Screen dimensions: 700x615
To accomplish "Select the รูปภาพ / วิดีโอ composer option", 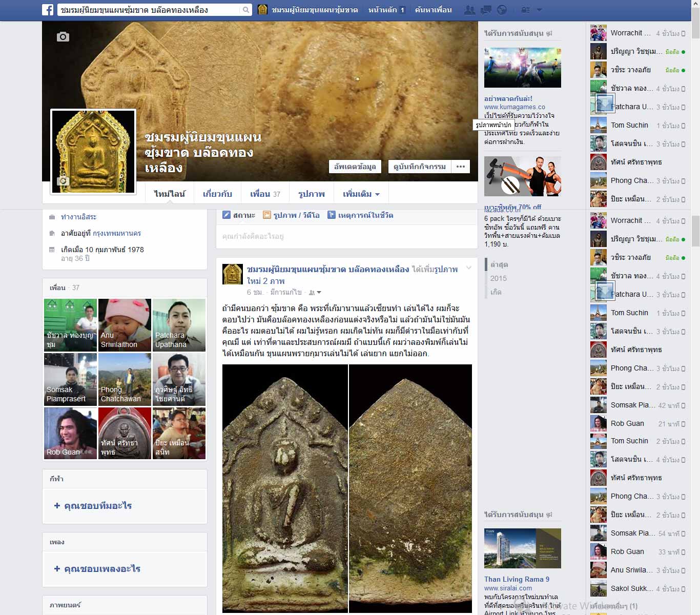I will (x=291, y=215).
